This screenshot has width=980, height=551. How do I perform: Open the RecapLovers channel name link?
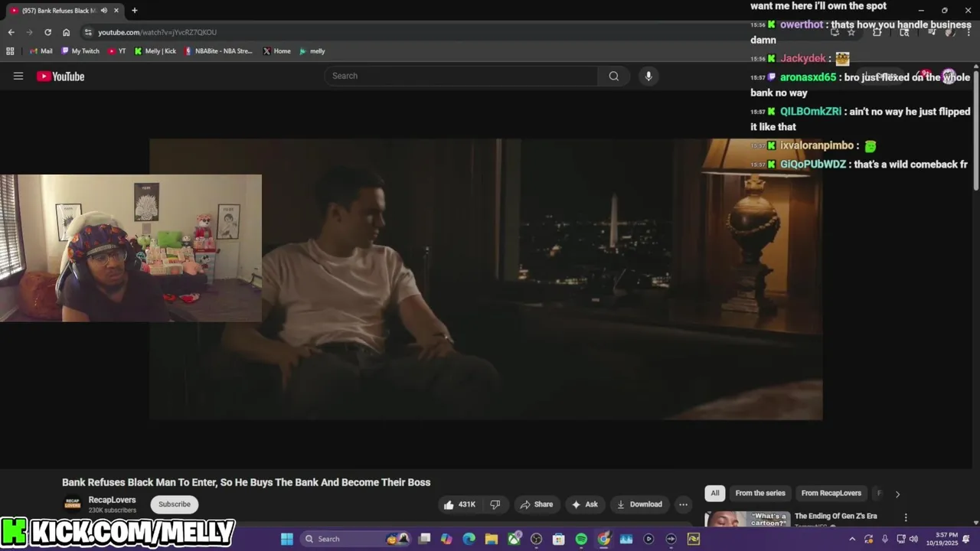click(112, 500)
